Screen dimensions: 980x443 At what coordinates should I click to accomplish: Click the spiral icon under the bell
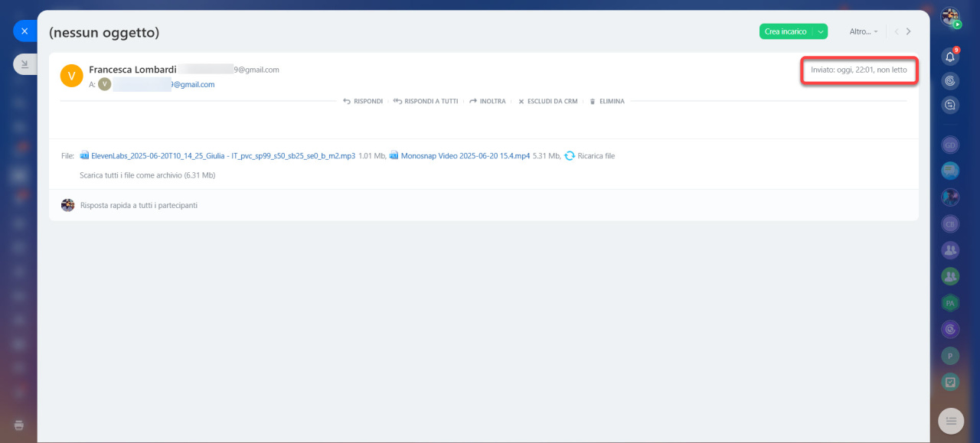click(x=950, y=80)
